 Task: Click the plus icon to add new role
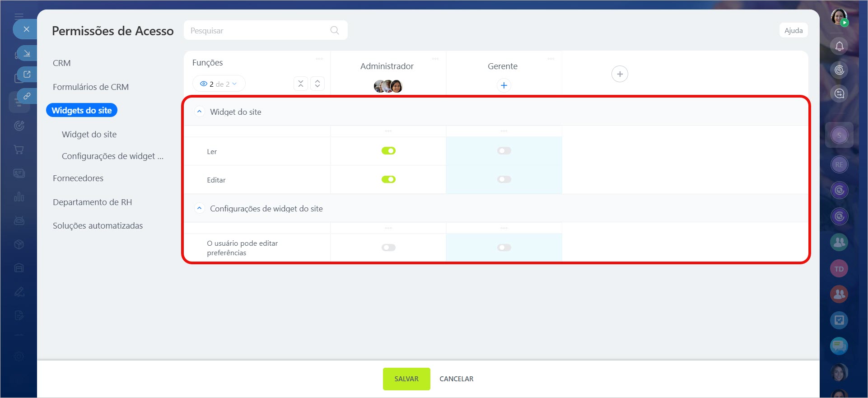point(619,74)
